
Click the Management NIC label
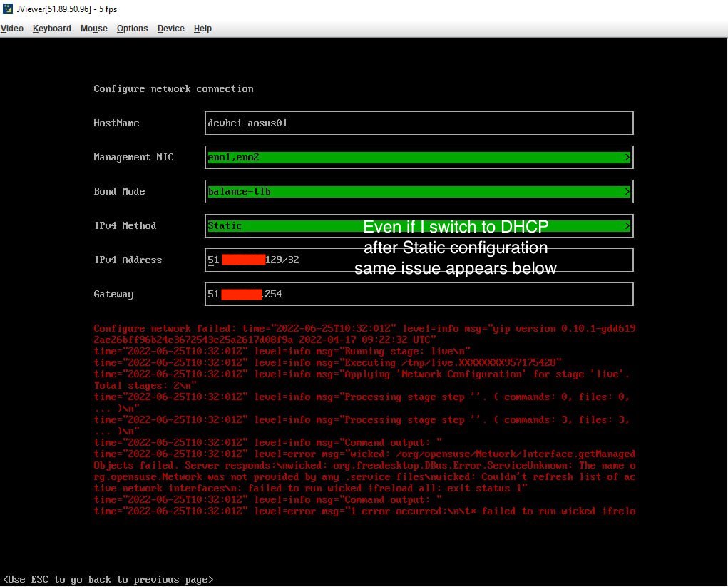point(134,158)
